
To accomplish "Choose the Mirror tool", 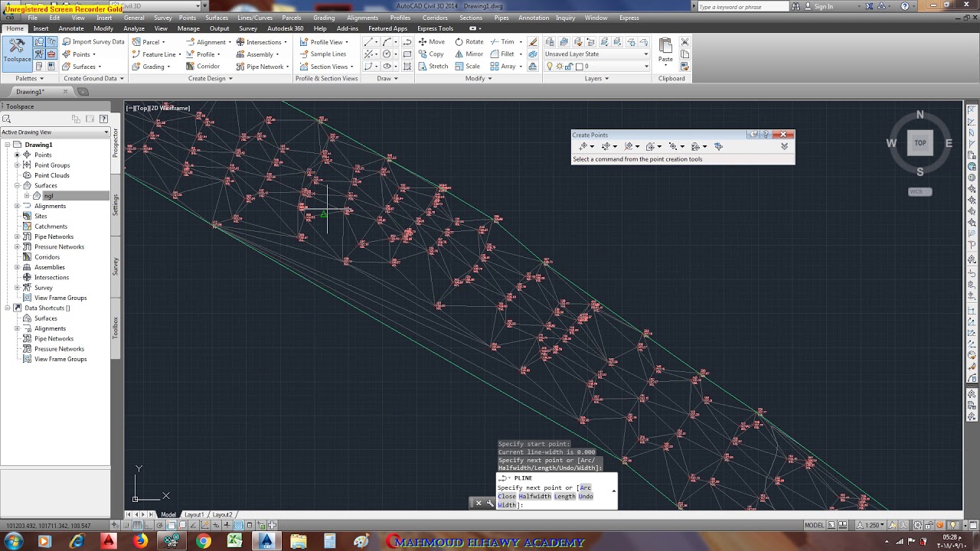I will coord(469,54).
